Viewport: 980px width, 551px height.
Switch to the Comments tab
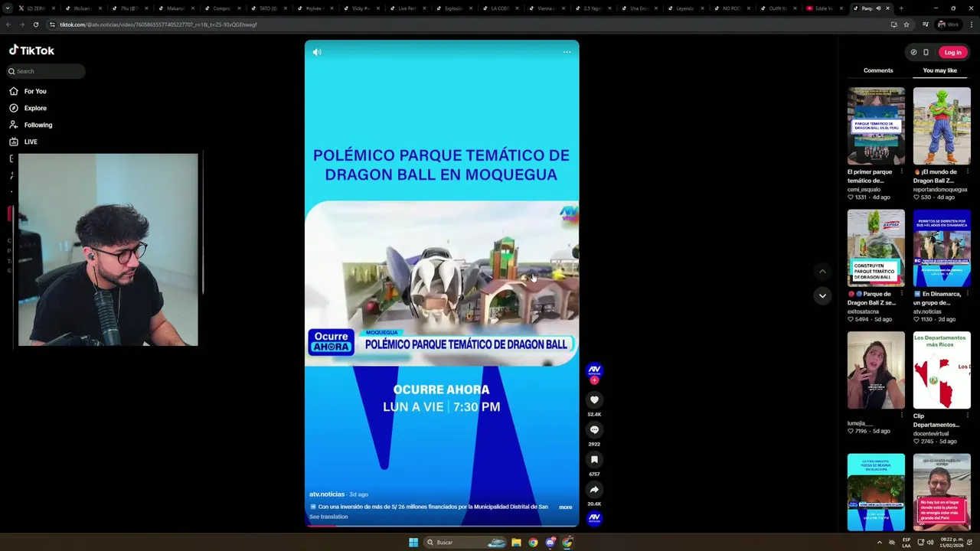click(878, 70)
